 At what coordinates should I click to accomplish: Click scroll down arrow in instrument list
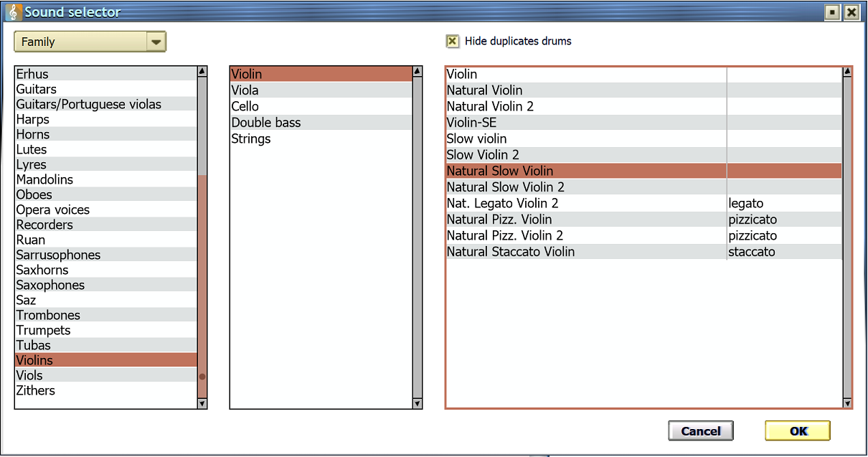coord(418,403)
